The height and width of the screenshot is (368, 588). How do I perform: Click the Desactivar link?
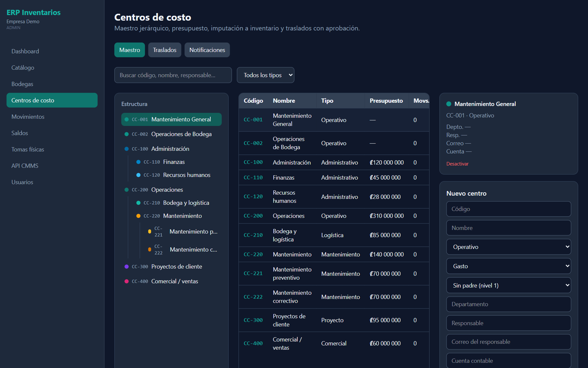coord(457,164)
